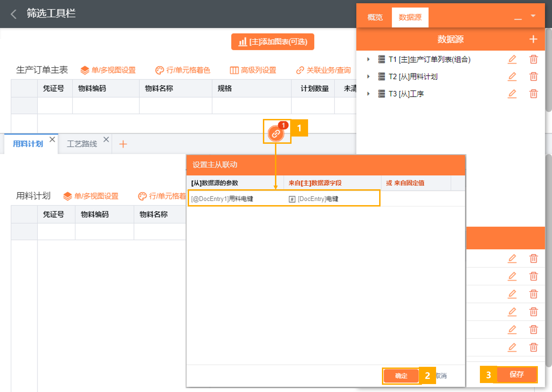Click 来自[主]数据源字段 column header
Viewport: 552px width, 392px height.
pyautogui.click(x=332, y=183)
